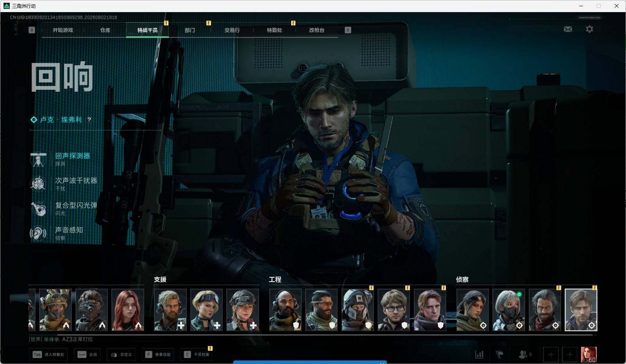
Task: Click the world chat message AZ3正常打拉
Action: point(77,339)
